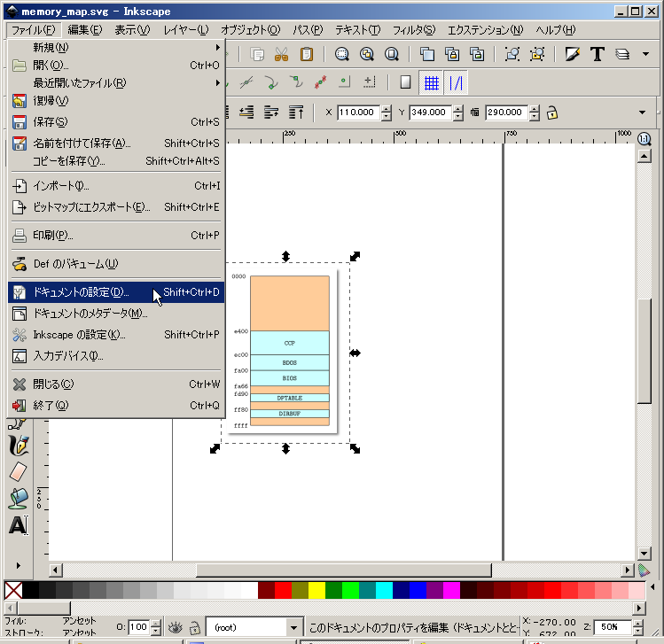Open the 編集 menu
The width and height of the screenshot is (664, 644).
pyautogui.click(x=85, y=30)
